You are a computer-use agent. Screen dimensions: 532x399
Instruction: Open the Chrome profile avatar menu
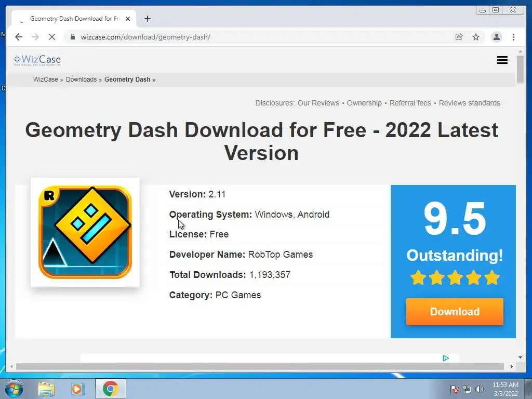[x=496, y=37]
